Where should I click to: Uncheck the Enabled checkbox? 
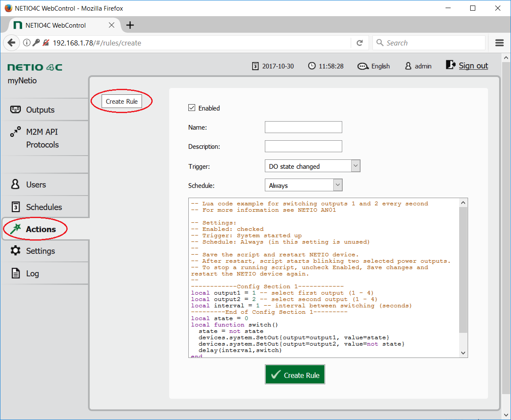click(192, 108)
